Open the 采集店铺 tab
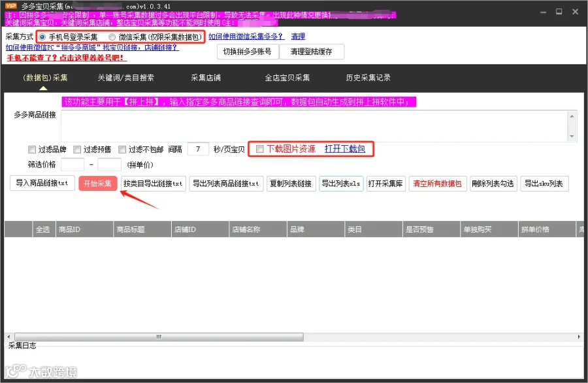 click(x=206, y=78)
